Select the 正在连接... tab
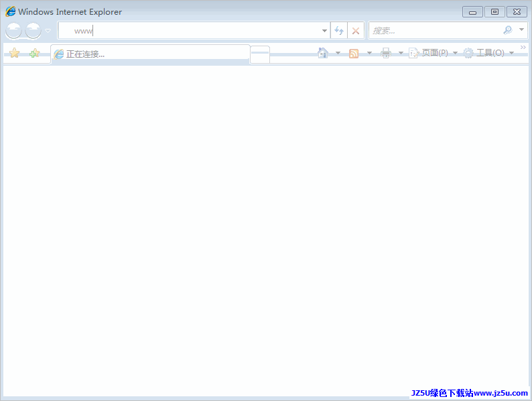The image size is (532, 401). (150, 54)
